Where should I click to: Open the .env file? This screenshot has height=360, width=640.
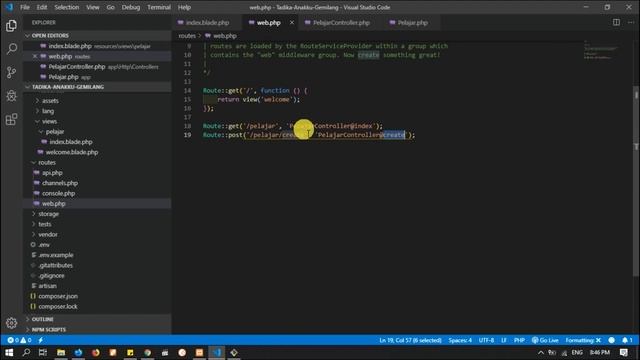(x=97, y=244)
